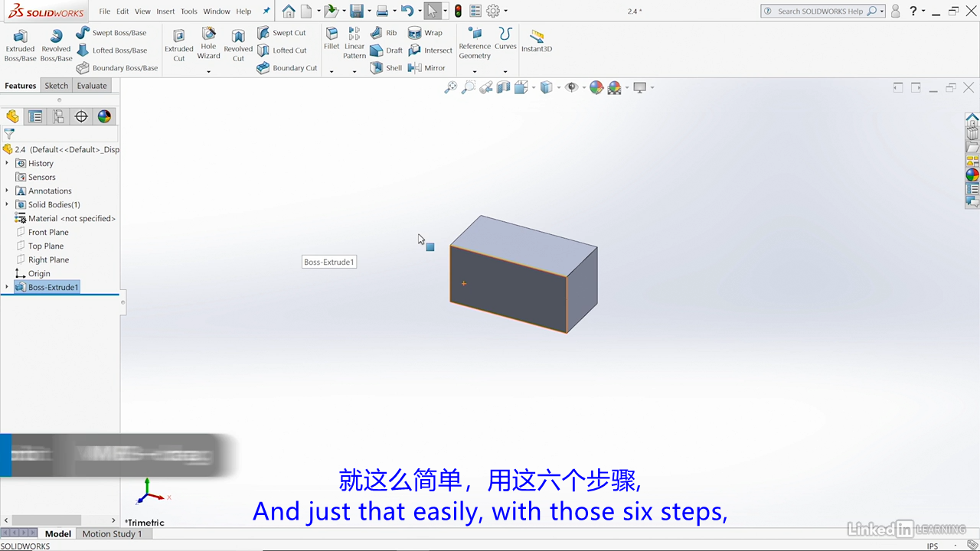The image size is (980, 551).
Task: Click the Section View icon
Action: [503, 87]
